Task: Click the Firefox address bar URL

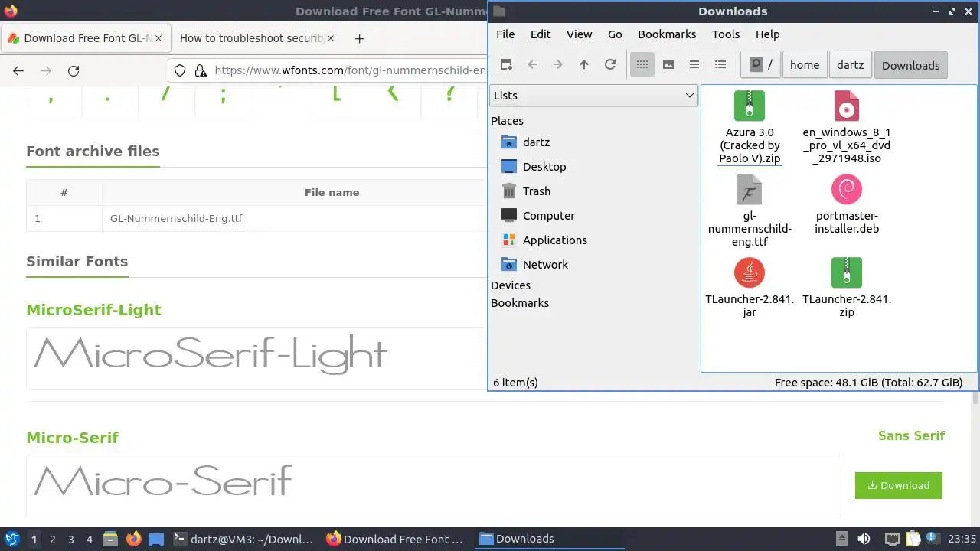Action: 351,70
